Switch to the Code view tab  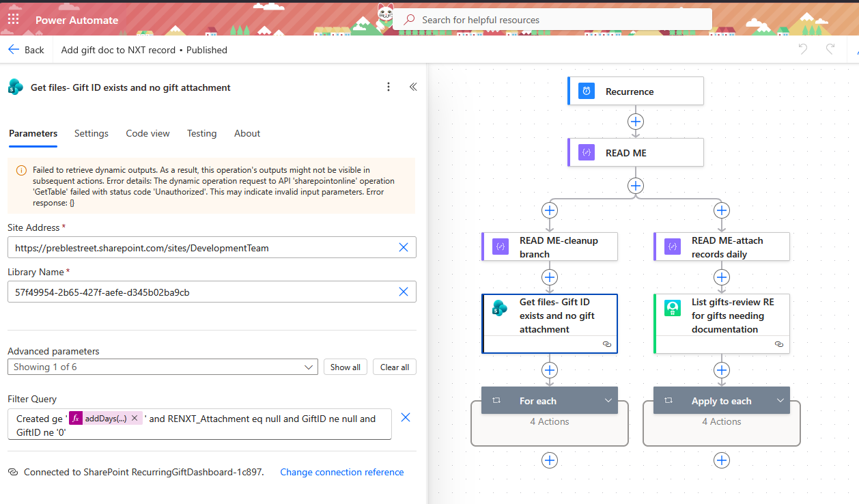pyautogui.click(x=147, y=133)
